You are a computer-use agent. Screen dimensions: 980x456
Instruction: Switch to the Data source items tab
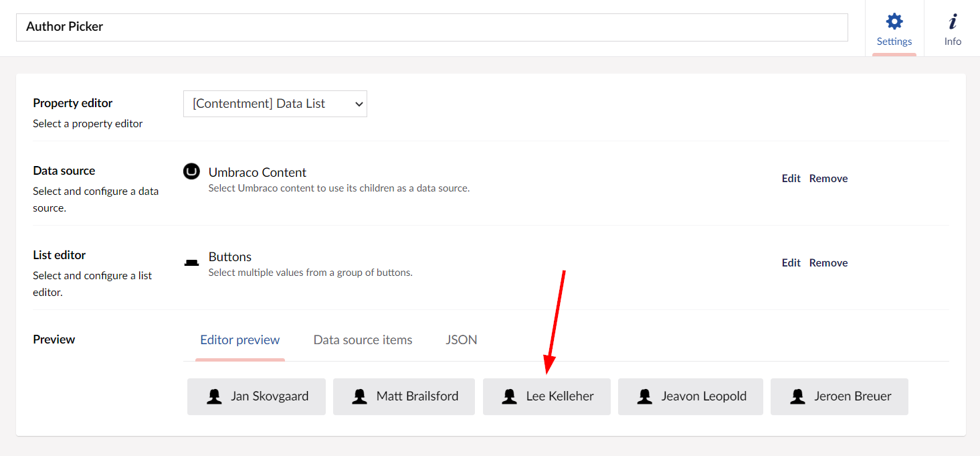pyautogui.click(x=363, y=340)
